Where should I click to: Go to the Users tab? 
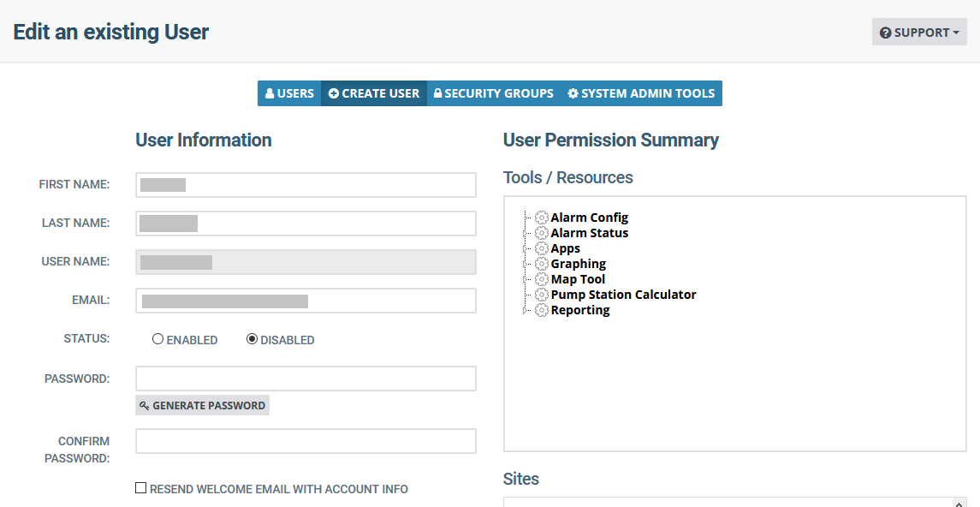[289, 93]
